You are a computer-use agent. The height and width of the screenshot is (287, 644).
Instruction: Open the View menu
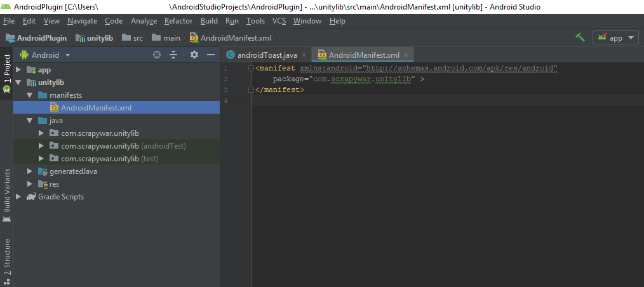51,21
